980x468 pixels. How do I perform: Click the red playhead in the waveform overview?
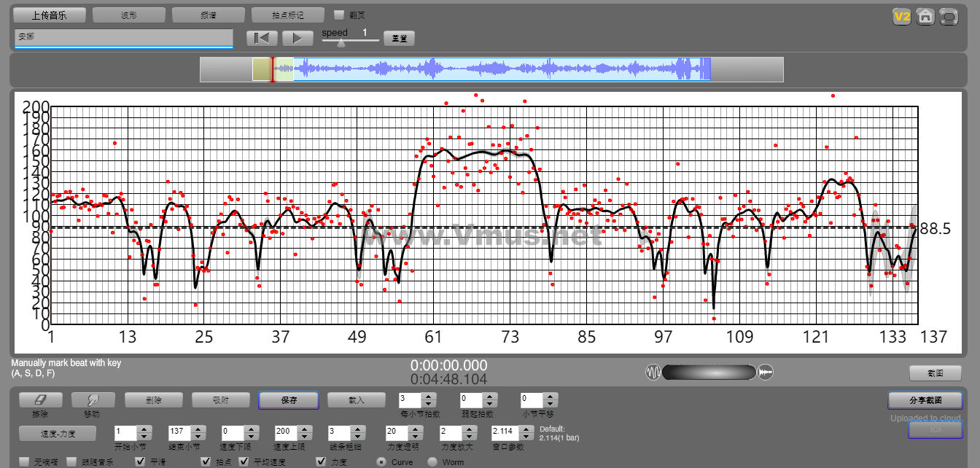[x=273, y=69]
